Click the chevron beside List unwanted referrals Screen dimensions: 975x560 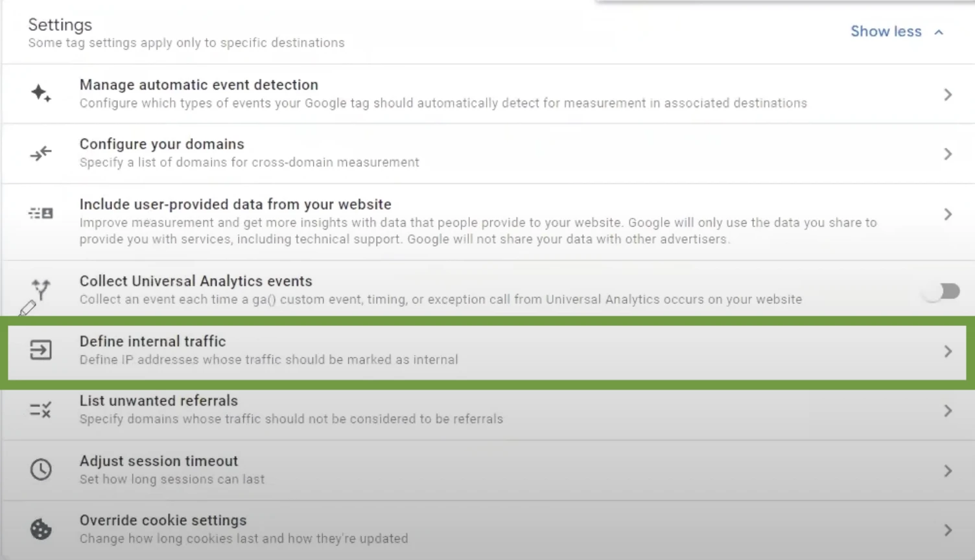tap(948, 411)
